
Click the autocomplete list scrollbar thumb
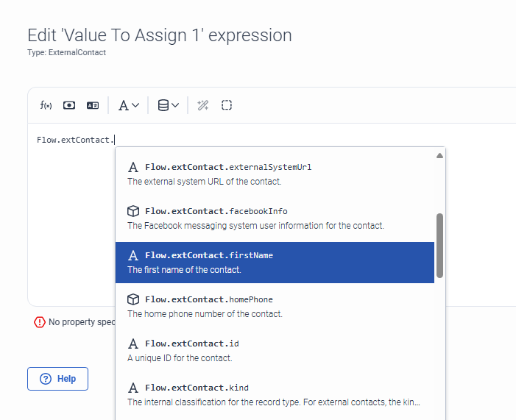(x=439, y=246)
